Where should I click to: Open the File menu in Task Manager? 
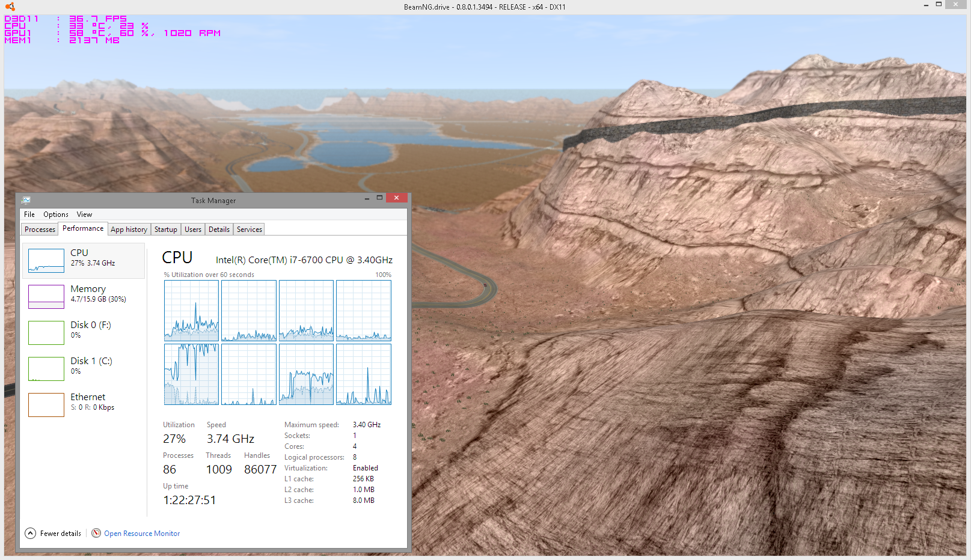(x=29, y=215)
